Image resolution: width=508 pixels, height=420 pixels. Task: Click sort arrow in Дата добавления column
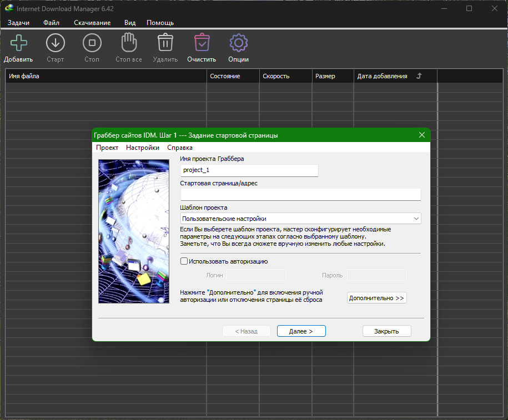[x=419, y=76]
